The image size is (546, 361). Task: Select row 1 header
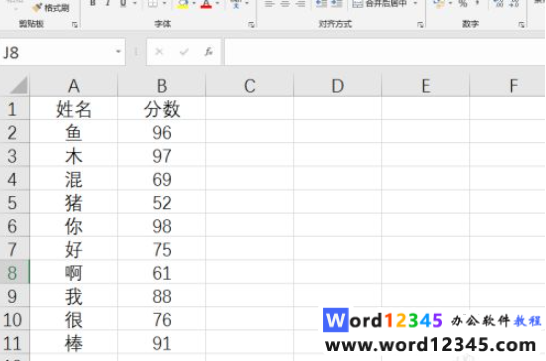tap(14, 109)
